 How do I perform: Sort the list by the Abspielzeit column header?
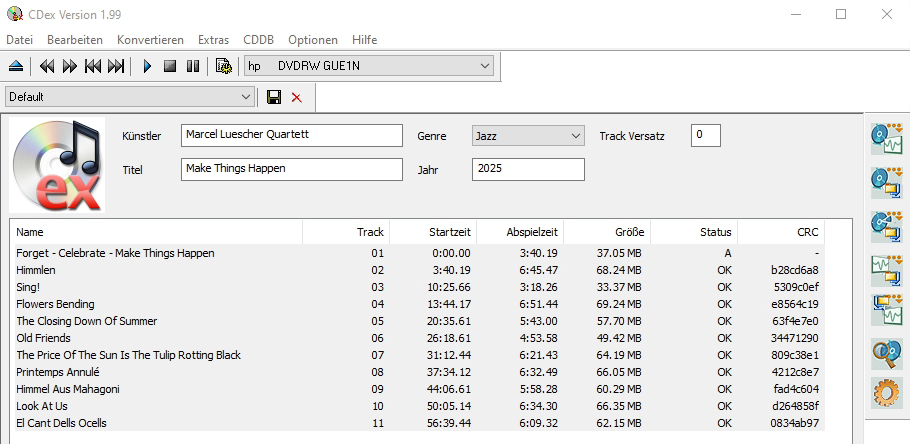[x=520, y=232]
